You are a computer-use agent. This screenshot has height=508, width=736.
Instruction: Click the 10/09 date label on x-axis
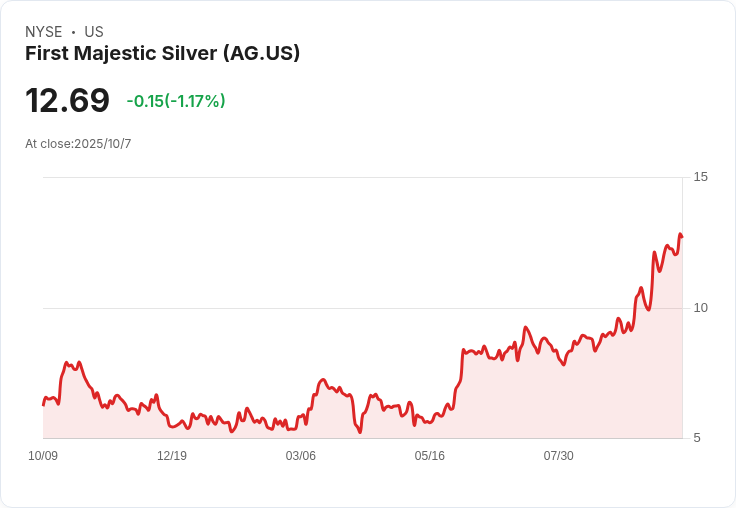tap(43, 455)
